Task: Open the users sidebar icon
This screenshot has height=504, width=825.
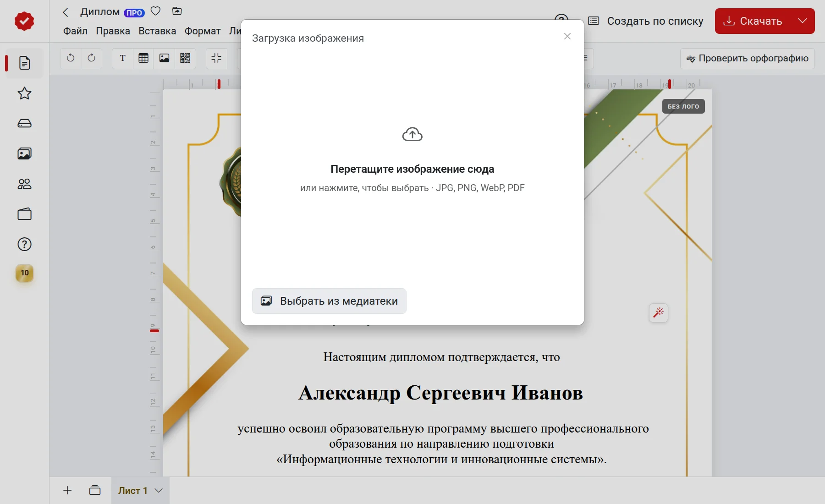Action: coord(25,184)
